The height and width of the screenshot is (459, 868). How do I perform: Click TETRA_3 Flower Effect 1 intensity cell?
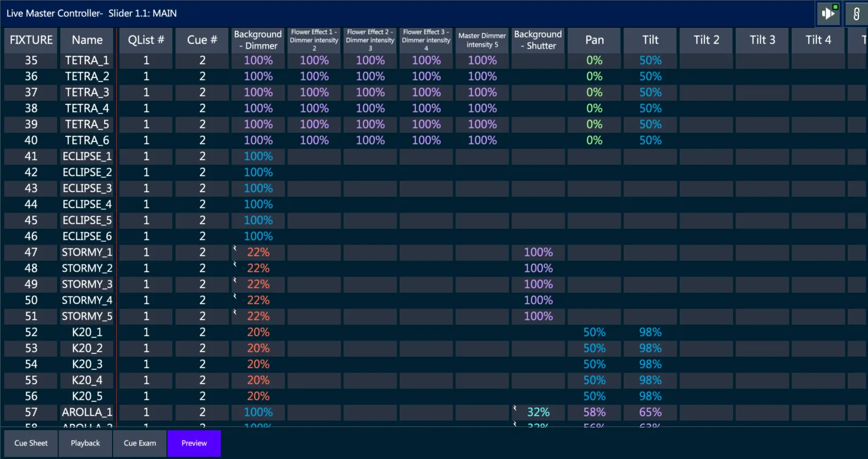coord(314,92)
